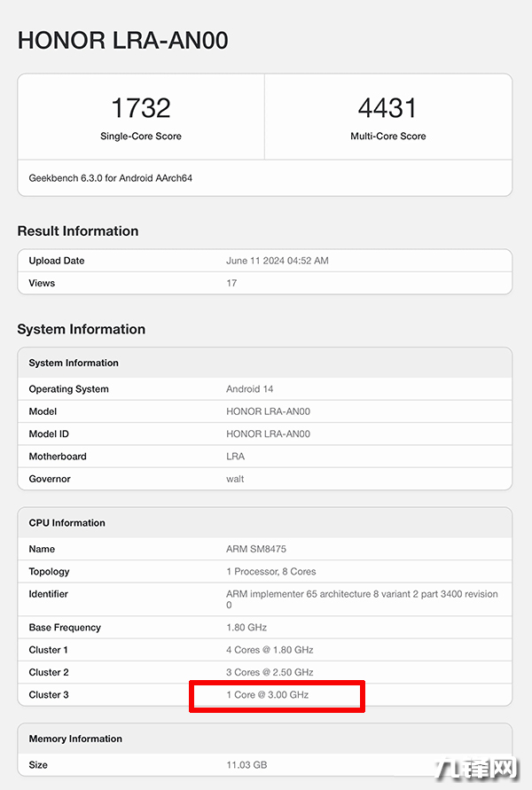Click the HONOR LRA-AN00 page title
Screen dimensions: 532x790
[x=123, y=40]
